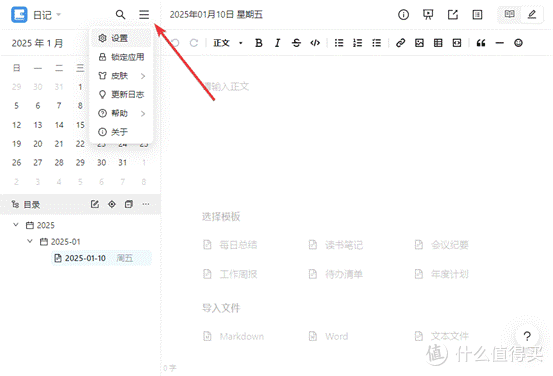Select 关于 from the menu

[x=121, y=132]
